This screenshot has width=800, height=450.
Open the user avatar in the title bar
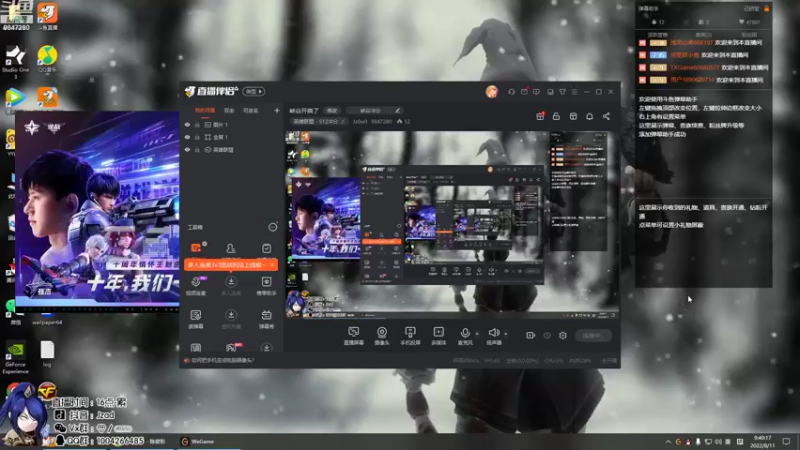(x=492, y=91)
